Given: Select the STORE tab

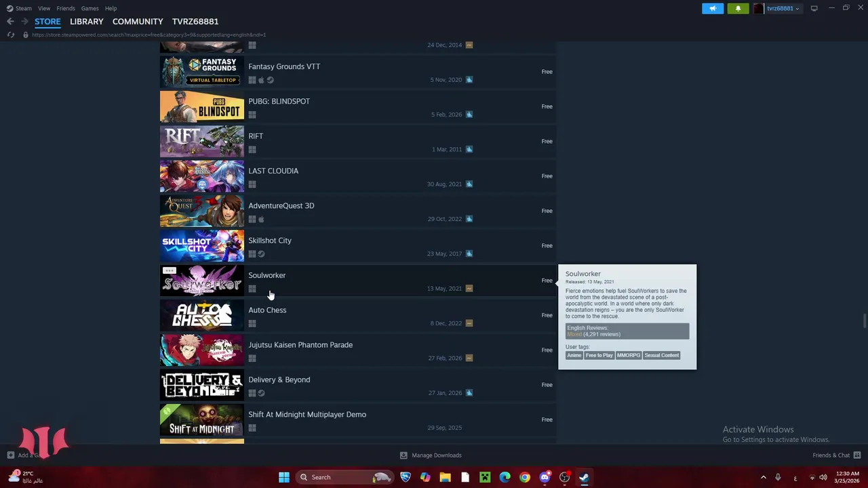Looking at the screenshot, I should (47, 22).
